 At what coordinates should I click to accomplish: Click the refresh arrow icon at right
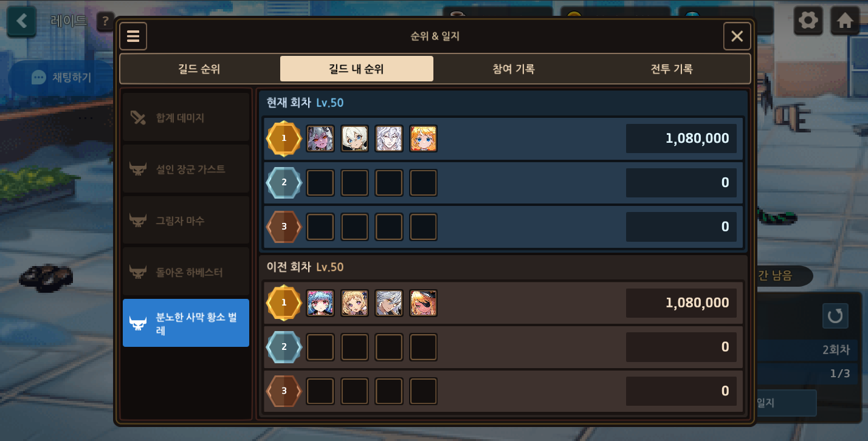(x=835, y=316)
